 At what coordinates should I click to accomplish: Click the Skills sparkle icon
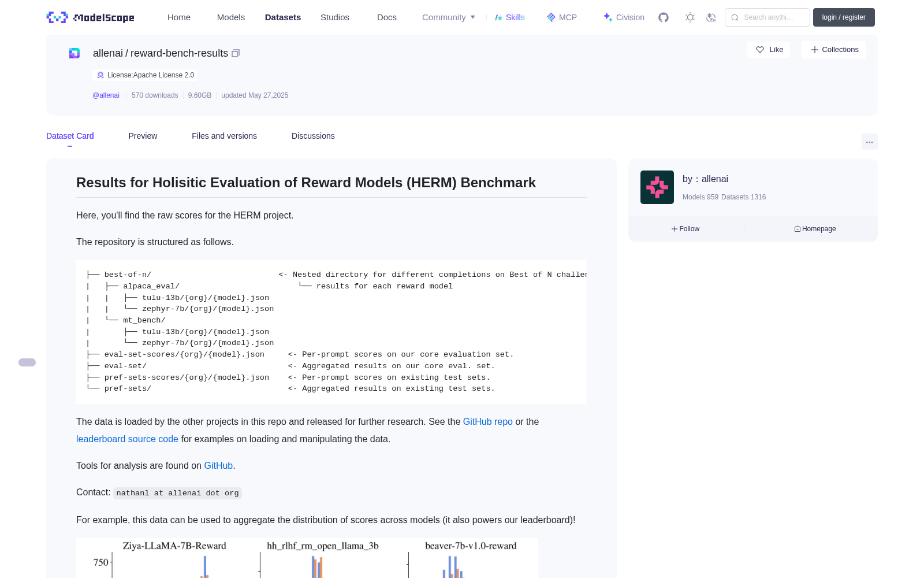pyautogui.click(x=498, y=17)
